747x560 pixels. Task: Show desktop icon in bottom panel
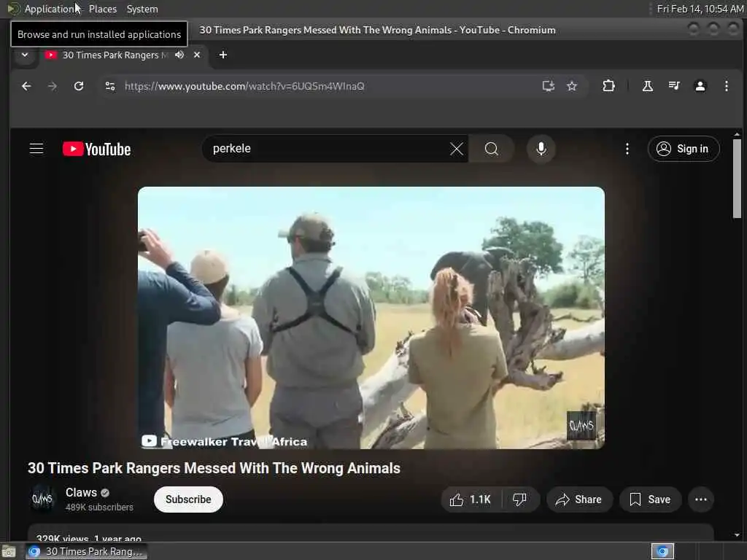click(9, 552)
